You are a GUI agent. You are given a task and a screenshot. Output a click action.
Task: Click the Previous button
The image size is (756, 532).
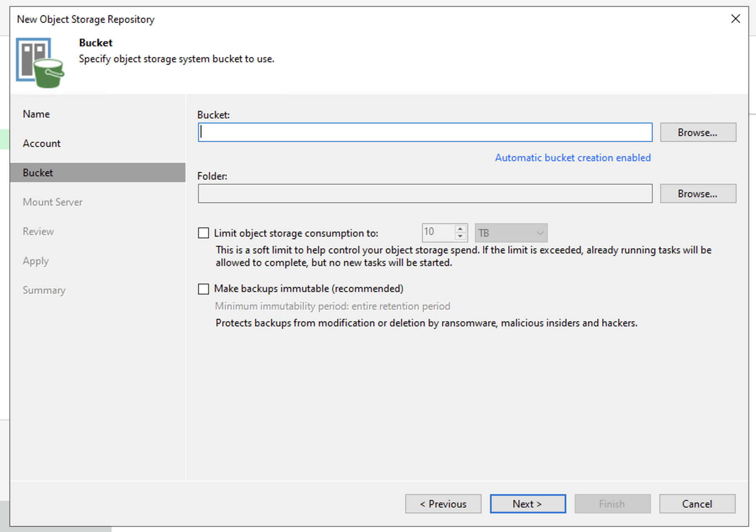(443, 503)
